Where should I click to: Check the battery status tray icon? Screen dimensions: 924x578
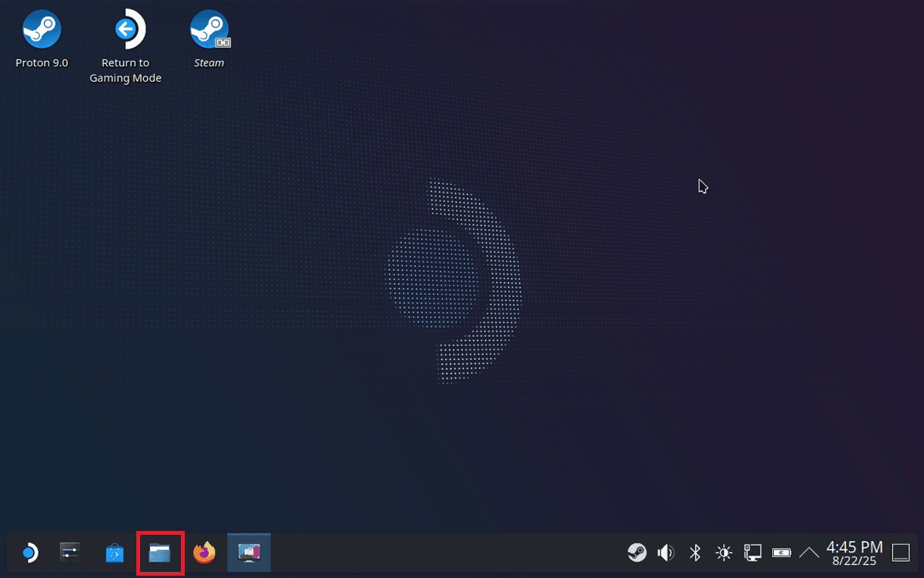click(x=782, y=553)
